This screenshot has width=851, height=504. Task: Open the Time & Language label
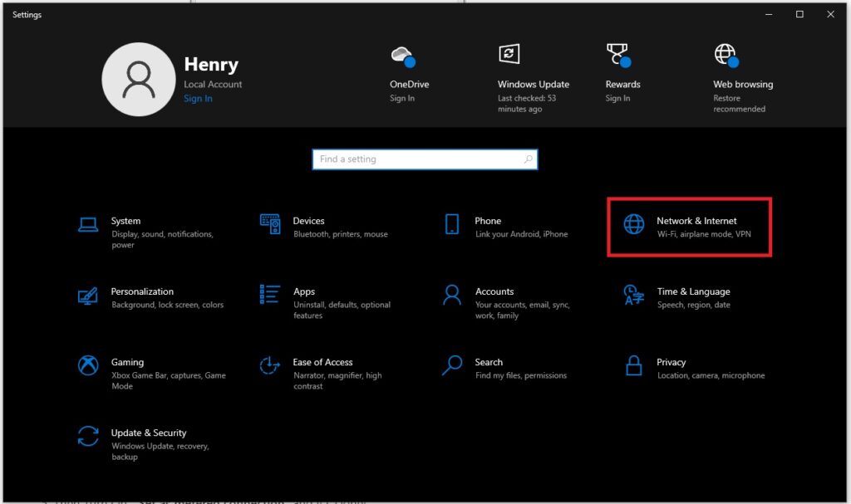694,291
